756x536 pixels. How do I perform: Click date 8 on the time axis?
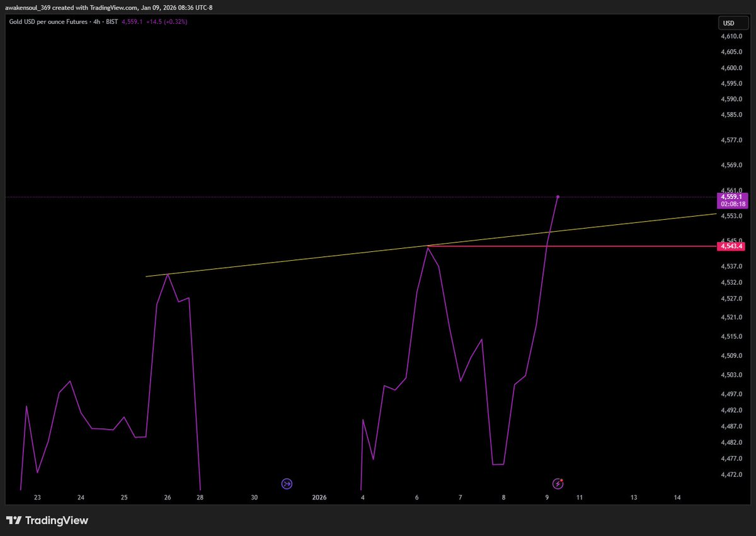tap(503, 498)
